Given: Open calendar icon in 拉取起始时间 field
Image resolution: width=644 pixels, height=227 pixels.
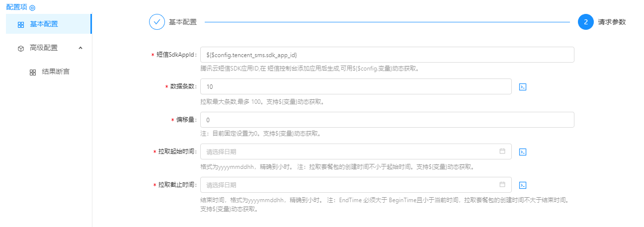Looking at the screenshot, I should [502, 151].
